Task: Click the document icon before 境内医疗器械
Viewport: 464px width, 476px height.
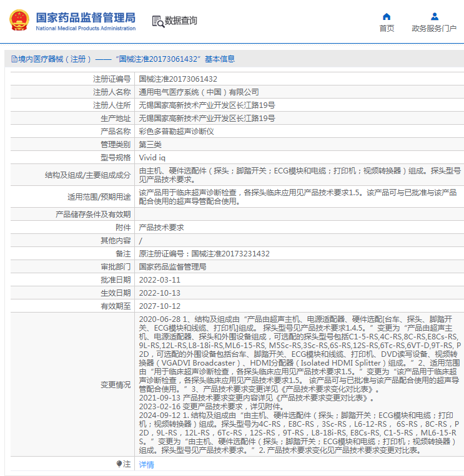Action: 14,59
